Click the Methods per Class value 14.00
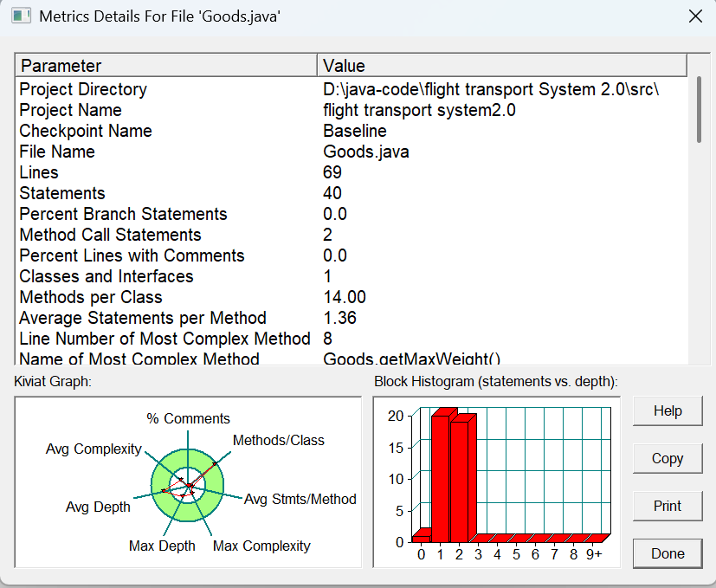The width and height of the screenshot is (716, 588). (x=345, y=297)
